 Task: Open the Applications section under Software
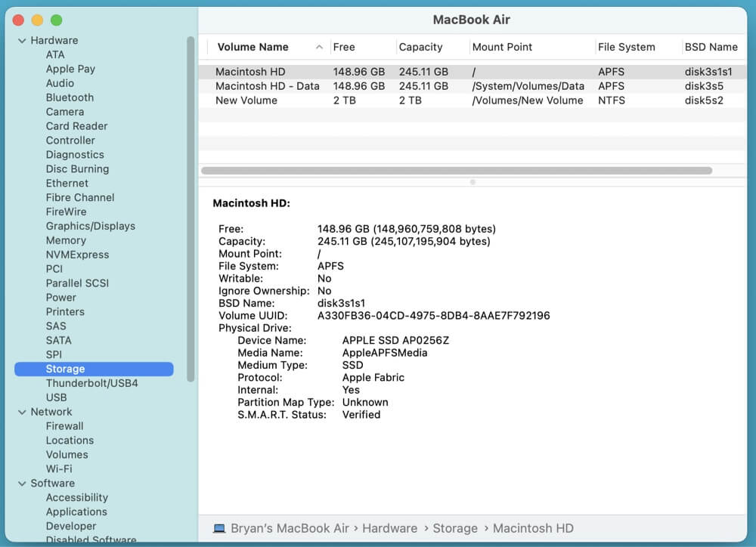click(76, 511)
